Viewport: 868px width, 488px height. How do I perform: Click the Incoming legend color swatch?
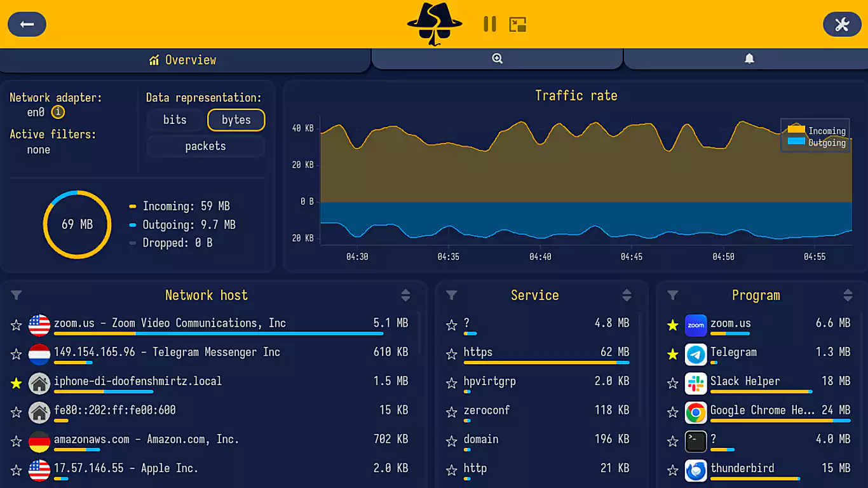pyautogui.click(x=796, y=130)
